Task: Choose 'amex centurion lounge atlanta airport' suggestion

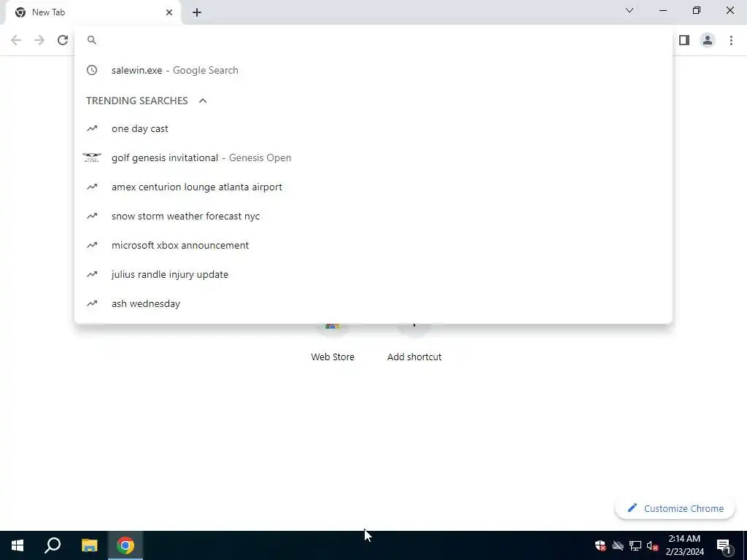Action: pyautogui.click(x=373, y=187)
